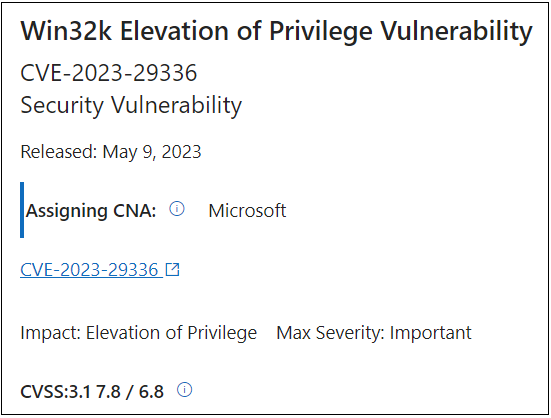
Task: Click the 6.8 temporal score value
Action: (x=151, y=392)
